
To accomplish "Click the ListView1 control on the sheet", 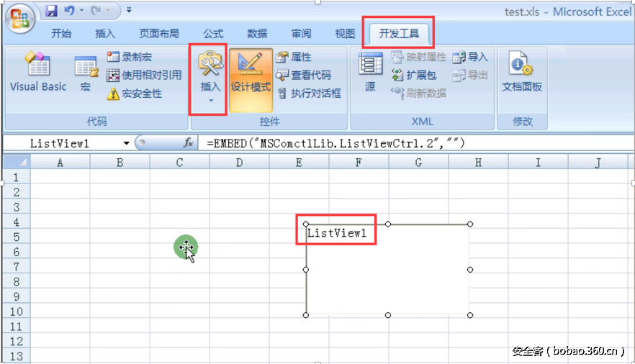I will [387, 269].
